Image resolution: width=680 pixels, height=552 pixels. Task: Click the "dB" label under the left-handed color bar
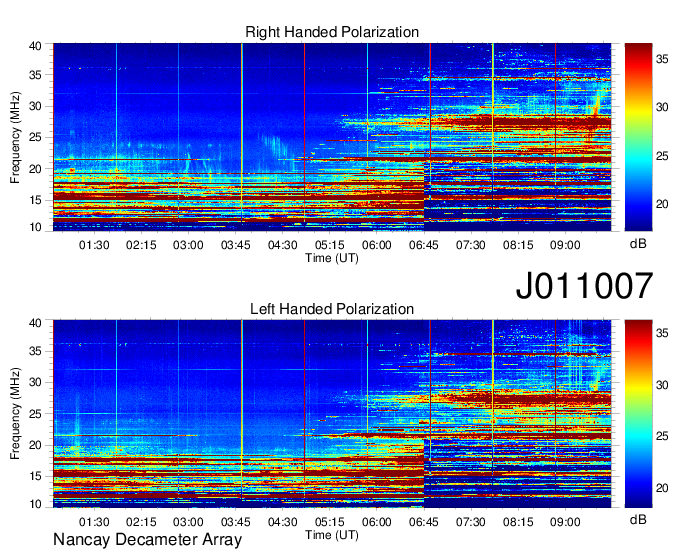(x=638, y=520)
